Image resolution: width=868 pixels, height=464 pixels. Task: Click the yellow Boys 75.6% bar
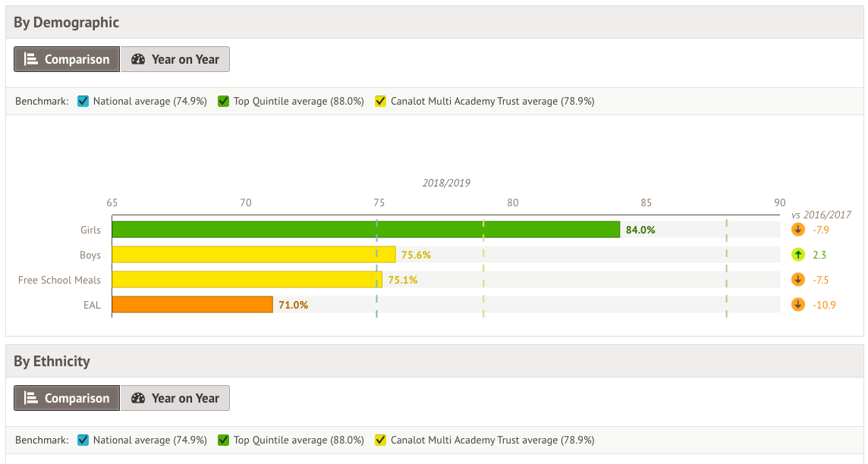[x=253, y=255]
